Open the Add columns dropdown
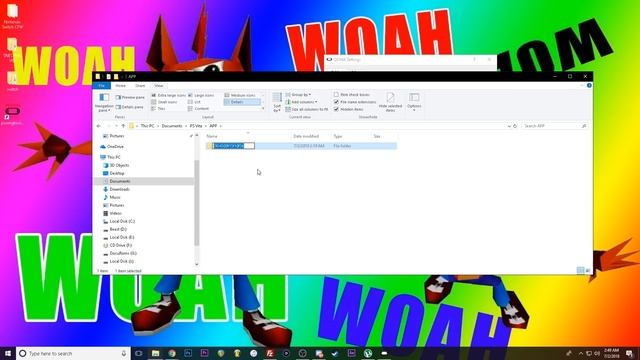 pyautogui.click(x=301, y=102)
